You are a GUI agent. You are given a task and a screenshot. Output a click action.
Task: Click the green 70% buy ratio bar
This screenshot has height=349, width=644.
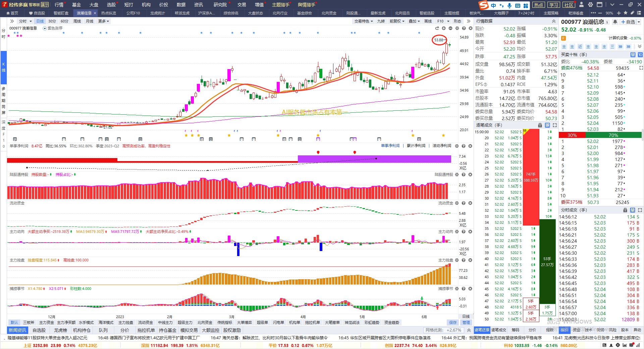tap(613, 135)
